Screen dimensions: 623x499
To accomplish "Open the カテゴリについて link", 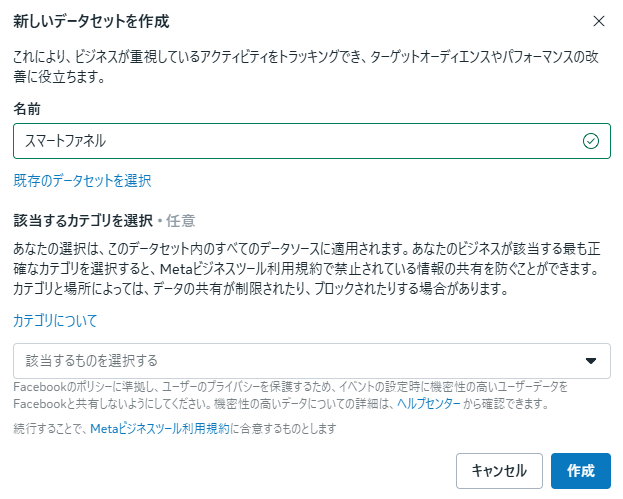I will point(55,321).
